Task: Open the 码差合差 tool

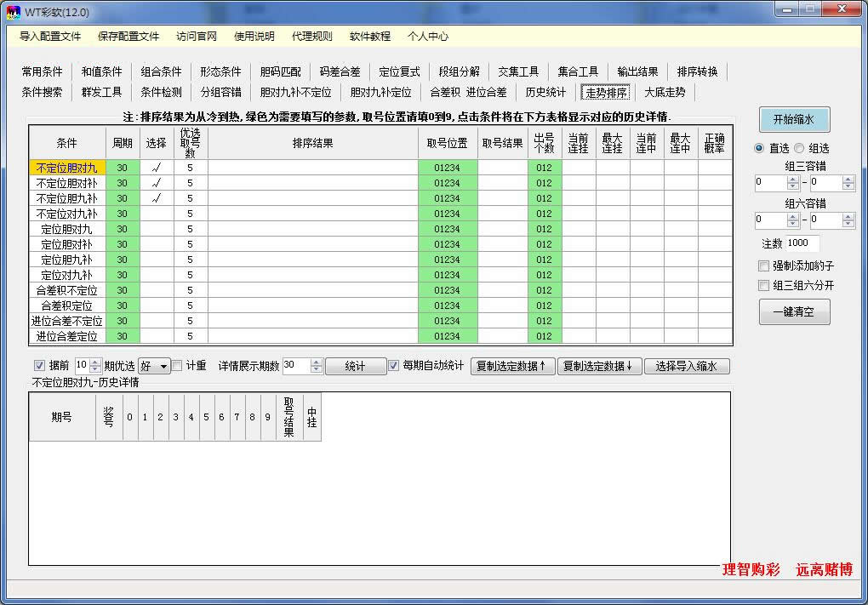Action: click(340, 71)
